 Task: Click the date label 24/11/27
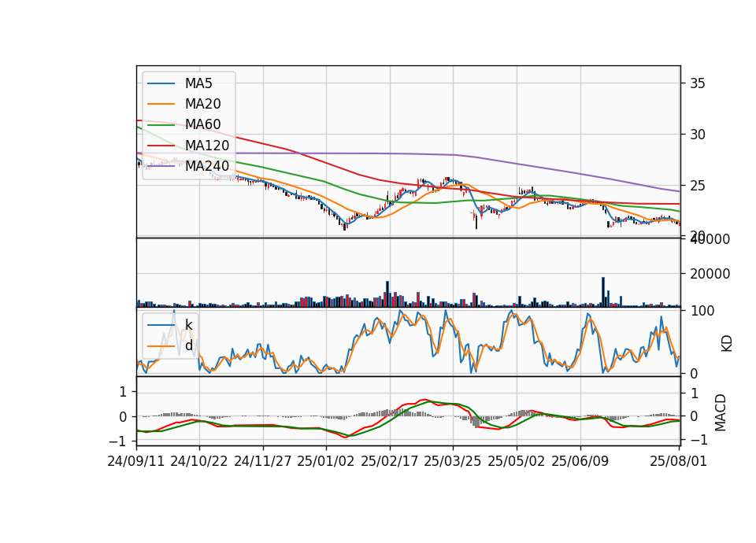(x=263, y=462)
